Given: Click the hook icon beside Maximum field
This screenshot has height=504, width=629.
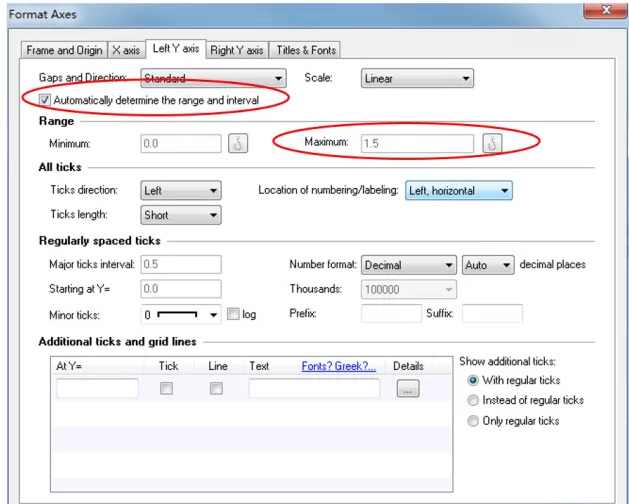Looking at the screenshot, I should coord(490,143).
